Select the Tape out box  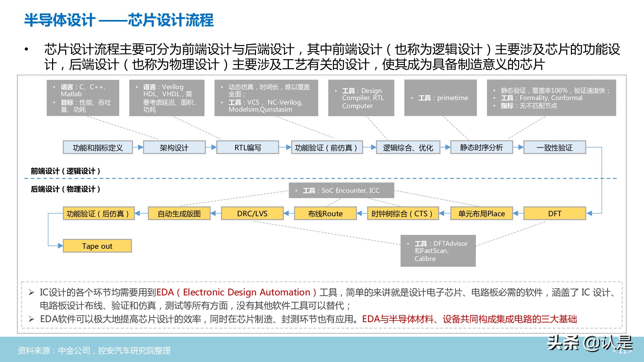click(98, 246)
